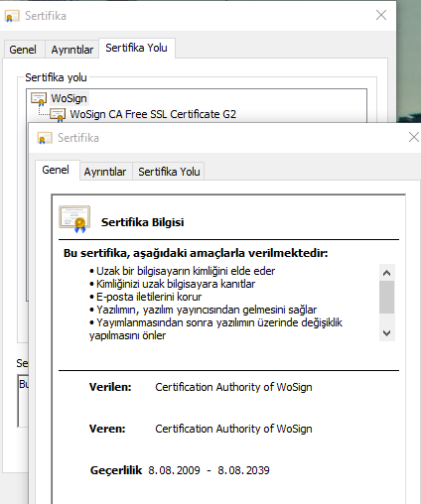Click the title bar certificate icon of the back Sertifika window
This screenshot has height=504, width=421.
coord(12,16)
